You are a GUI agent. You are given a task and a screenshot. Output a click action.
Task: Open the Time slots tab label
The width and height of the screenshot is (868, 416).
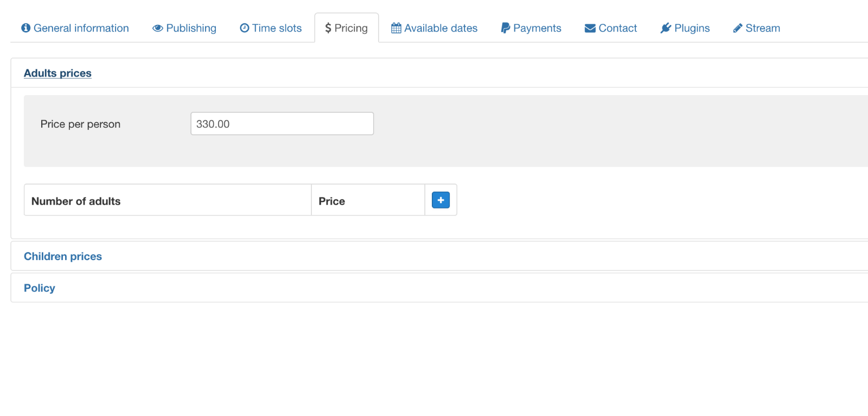(277, 28)
